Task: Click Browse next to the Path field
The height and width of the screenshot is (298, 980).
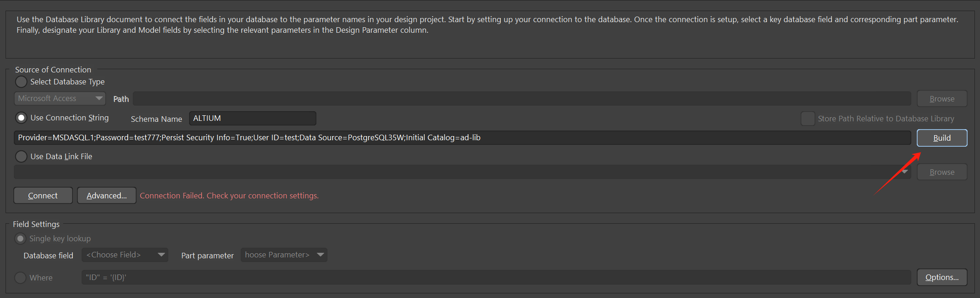Action: point(941,99)
